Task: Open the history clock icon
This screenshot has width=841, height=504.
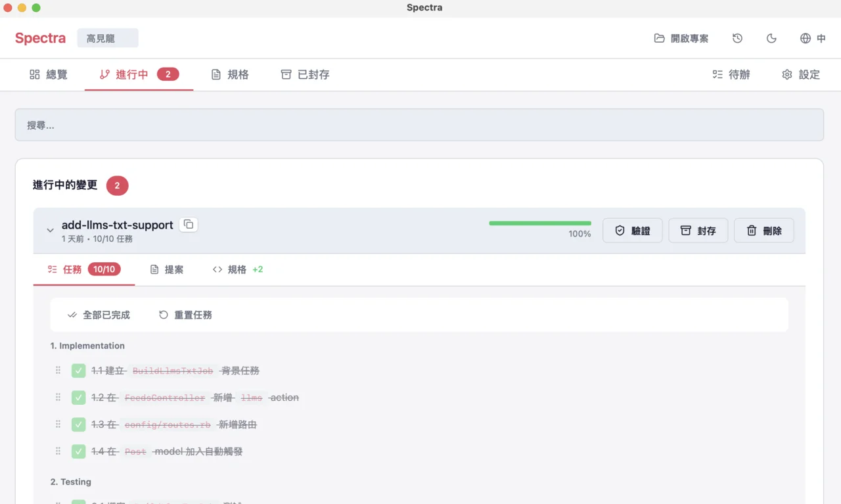Action: 737,38
